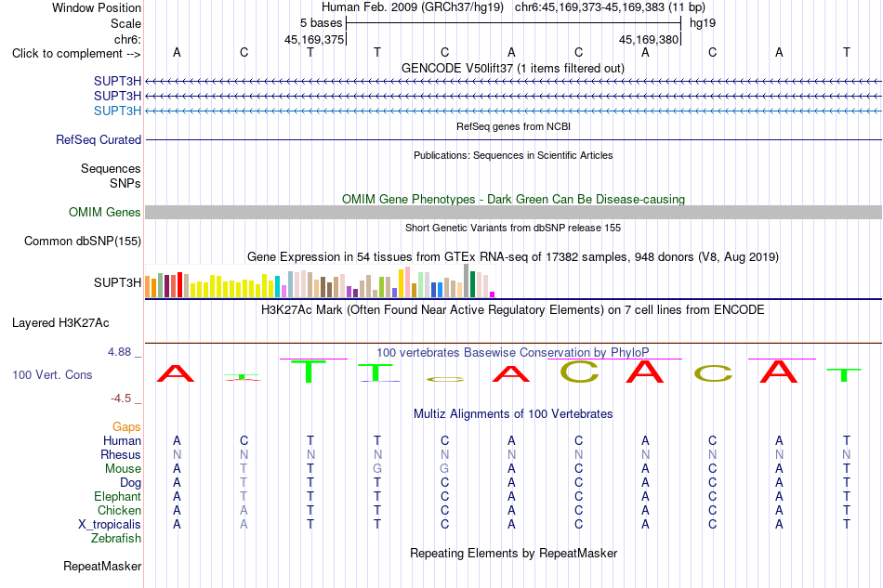The width and height of the screenshot is (883, 588).
Task: Click the GENCODE V50lift37 track title
Action: 512,68
